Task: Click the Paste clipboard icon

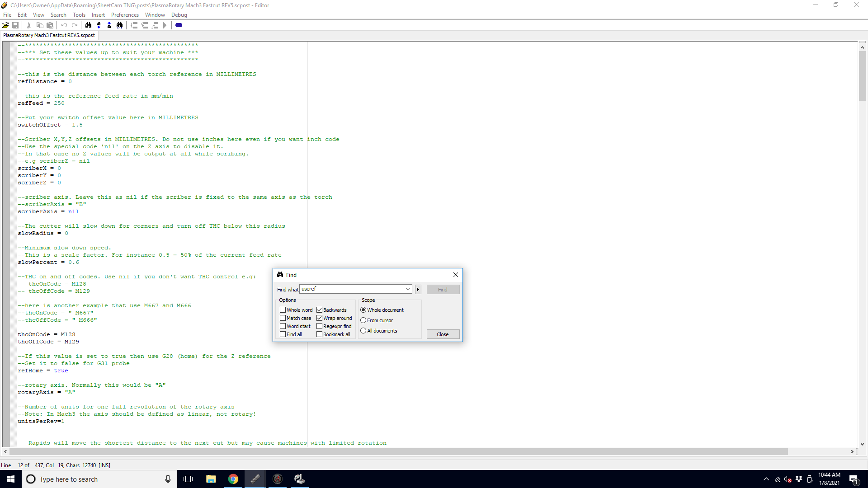Action: pos(50,25)
